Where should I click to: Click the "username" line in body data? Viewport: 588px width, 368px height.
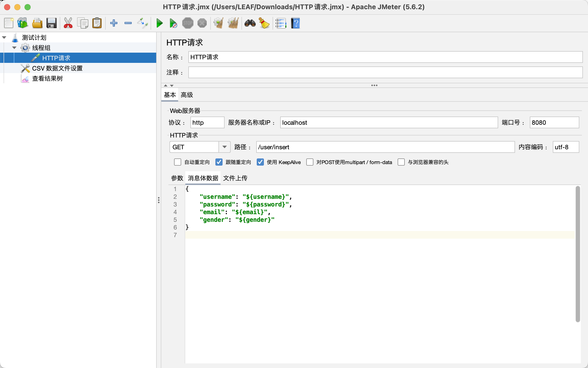point(246,197)
